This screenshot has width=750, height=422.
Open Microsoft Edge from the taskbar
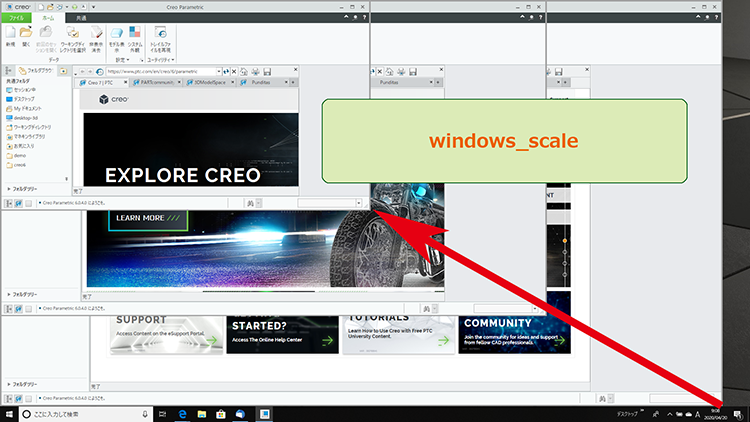click(x=182, y=414)
